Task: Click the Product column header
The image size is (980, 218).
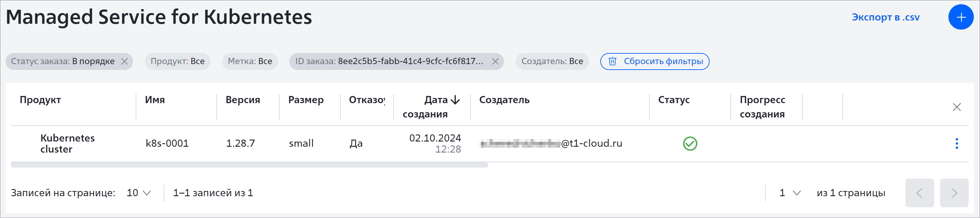Action: [x=40, y=100]
